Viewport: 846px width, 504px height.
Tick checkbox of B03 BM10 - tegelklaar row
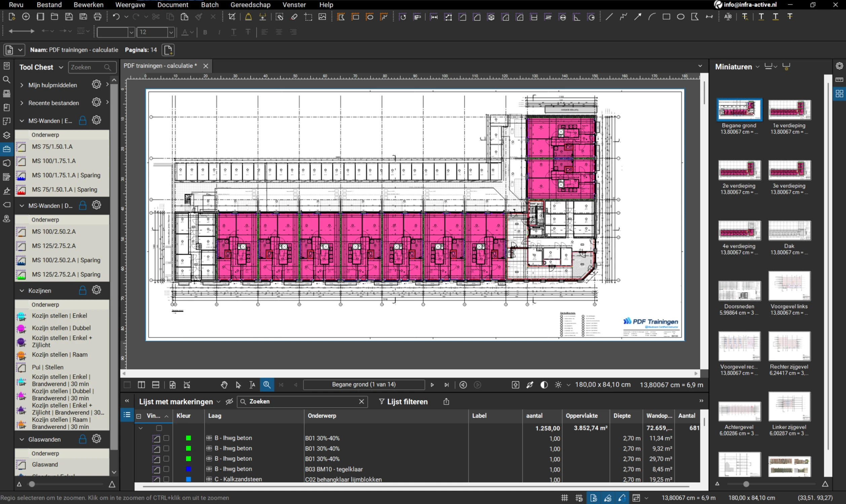pyautogui.click(x=166, y=469)
